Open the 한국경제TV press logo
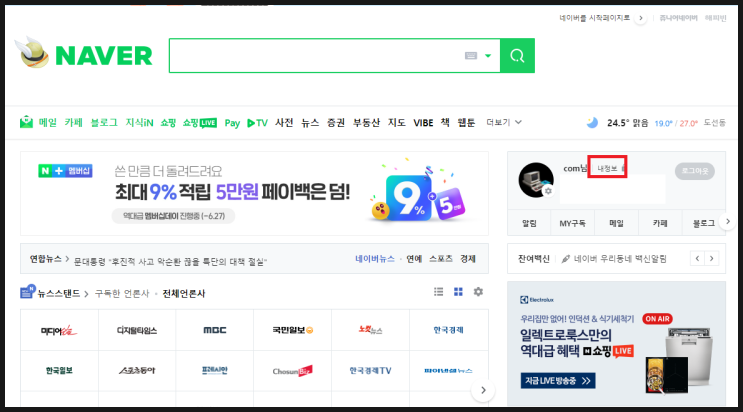Screen dimensions: 743x412 [370, 371]
